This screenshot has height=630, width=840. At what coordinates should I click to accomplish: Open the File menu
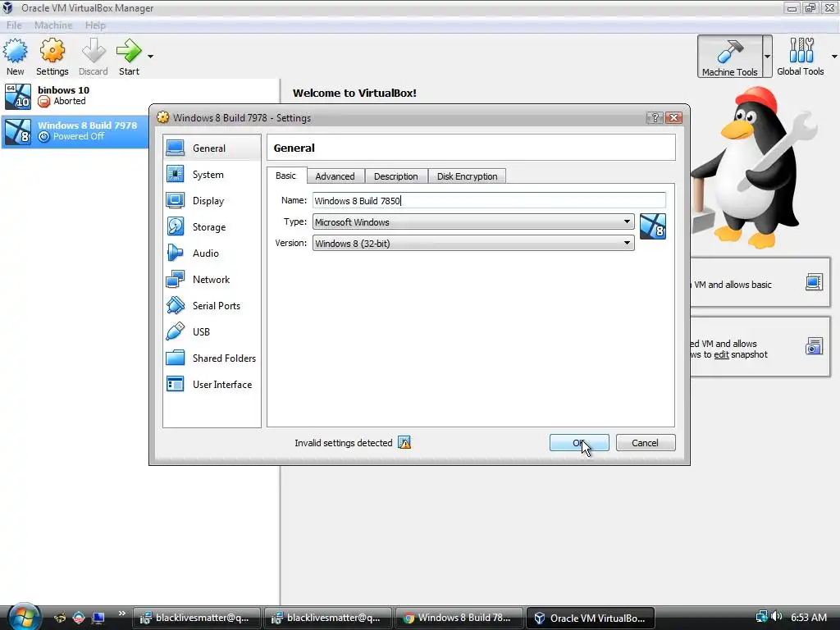point(14,25)
